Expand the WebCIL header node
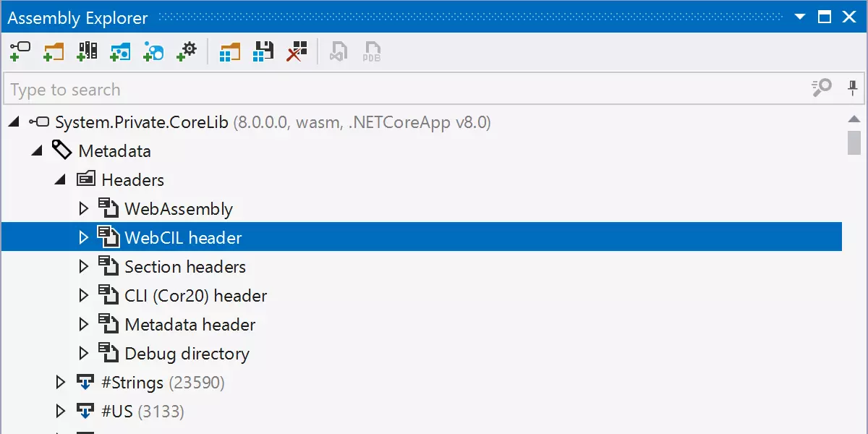Image resolution: width=868 pixels, height=434 pixels. point(83,238)
